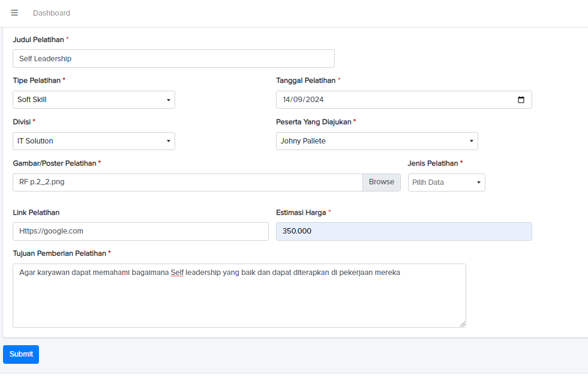Click the date text 14/09/2024
The height and width of the screenshot is (377, 588).
tap(304, 100)
